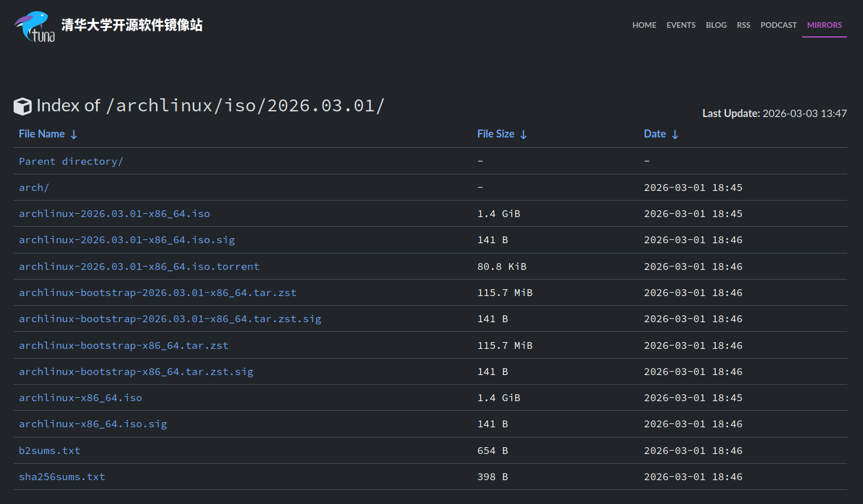Sort by Date arrow icon
This screenshot has height=504, width=863.
[x=675, y=135]
